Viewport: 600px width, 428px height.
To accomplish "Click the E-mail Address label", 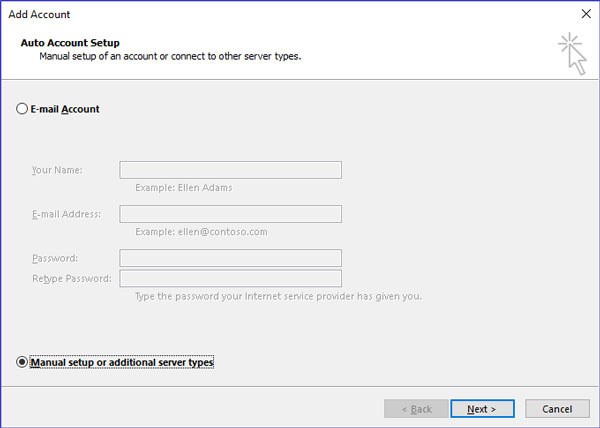I will tap(67, 214).
